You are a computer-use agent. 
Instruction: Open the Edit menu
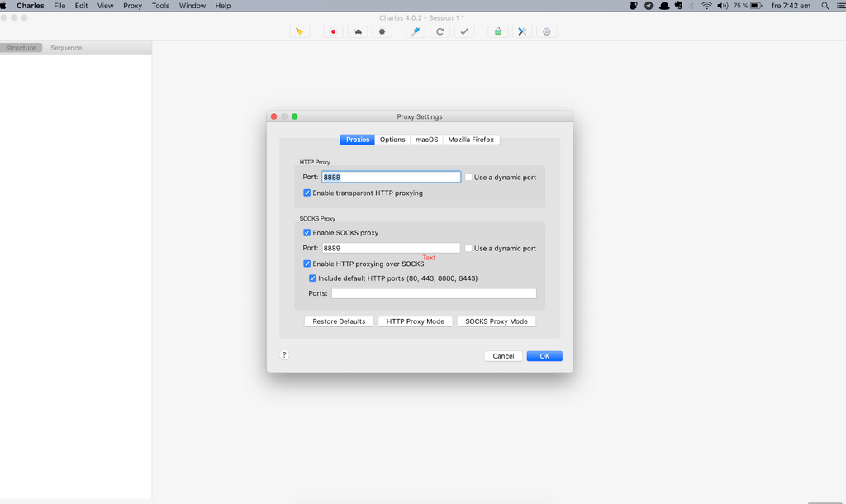[81, 6]
